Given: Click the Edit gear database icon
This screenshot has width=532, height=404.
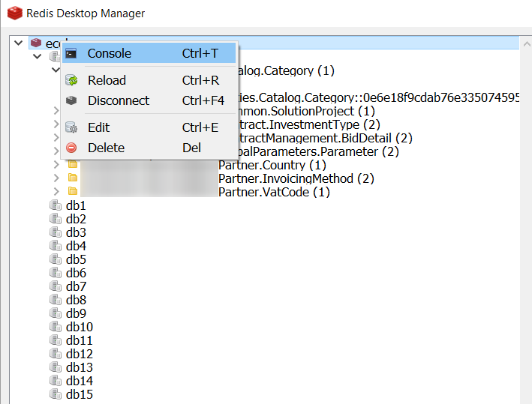Looking at the screenshot, I should 71,127.
